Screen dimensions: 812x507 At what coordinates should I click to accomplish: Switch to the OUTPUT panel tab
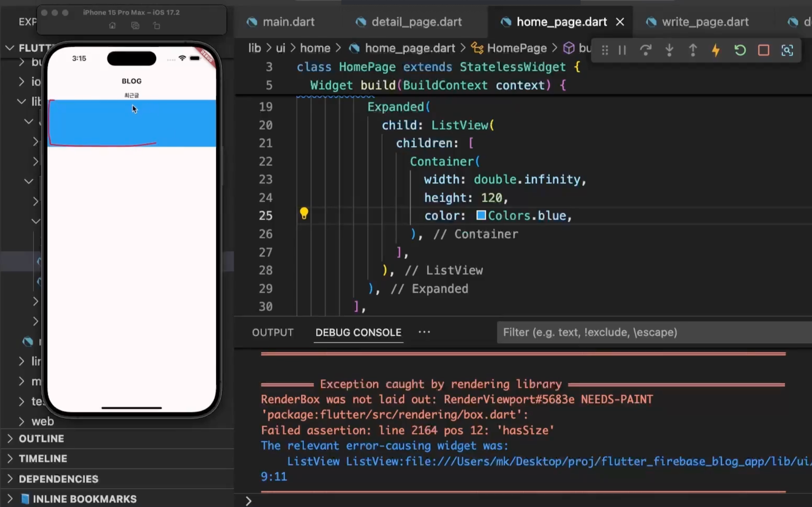coord(273,332)
